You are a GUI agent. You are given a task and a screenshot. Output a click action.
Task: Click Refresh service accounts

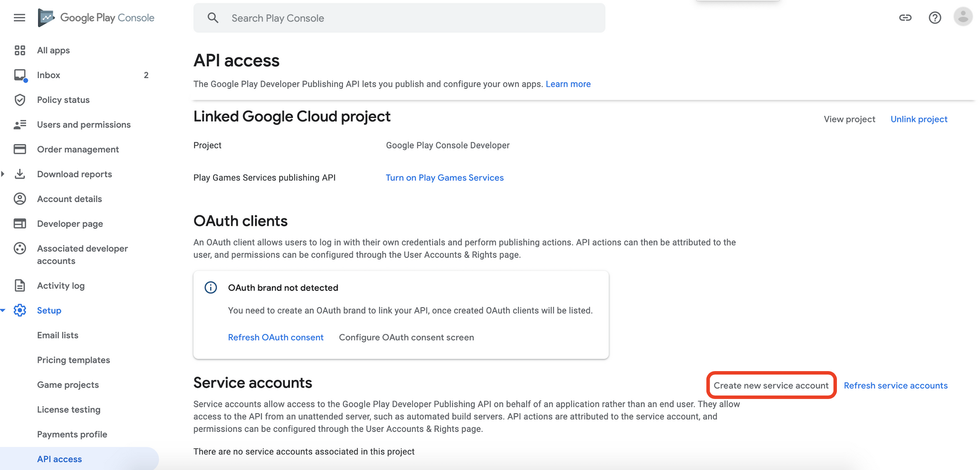tap(896, 386)
